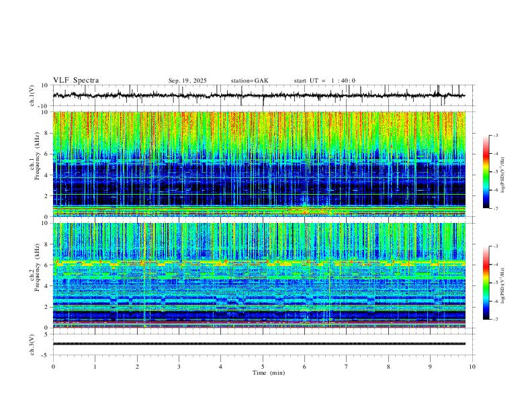Image resolution: width=532 pixels, height=411 pixels.
Task: Click the "ch.1 Frequency (kHz)" axis label
Action: (x=35, y=156)
